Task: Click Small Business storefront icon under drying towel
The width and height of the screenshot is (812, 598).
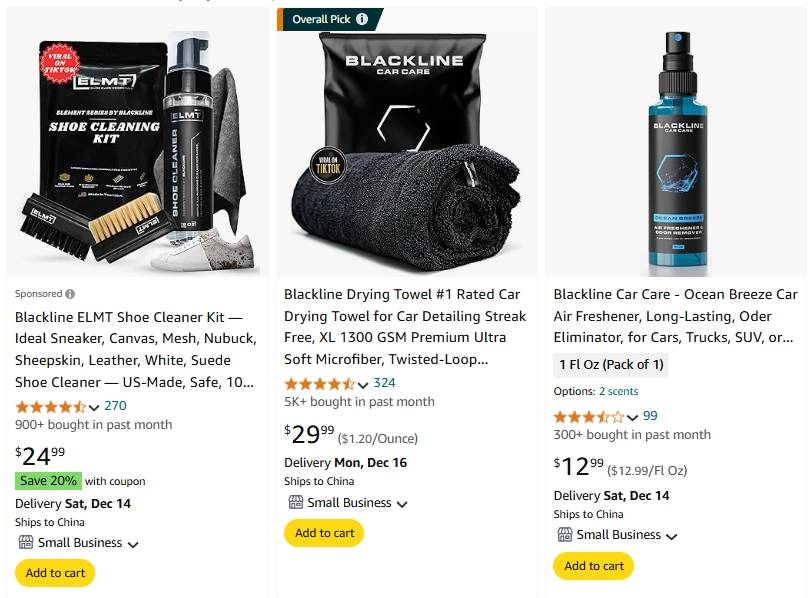Action: click(x=295, y=502)
